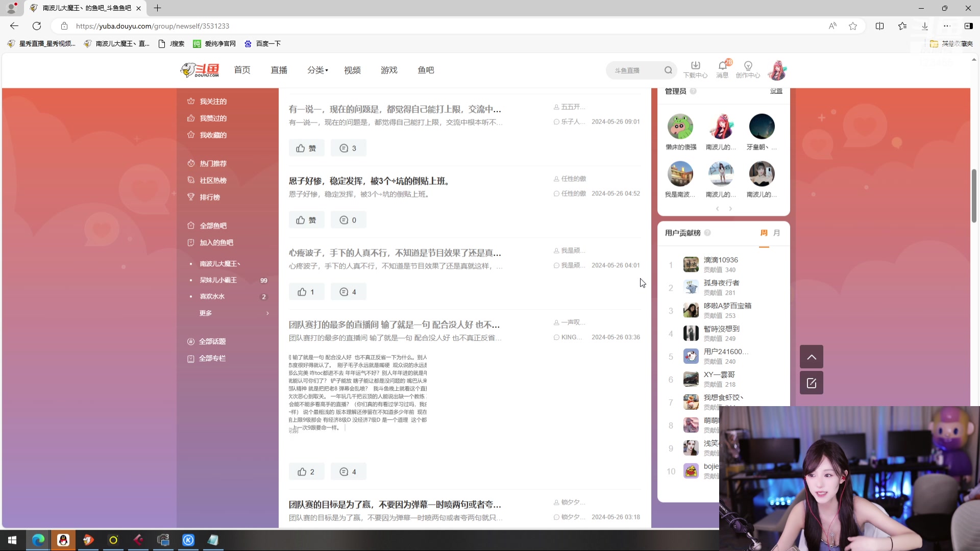
Task: Click the Douyu logo
Action: [x=199, y=70]
